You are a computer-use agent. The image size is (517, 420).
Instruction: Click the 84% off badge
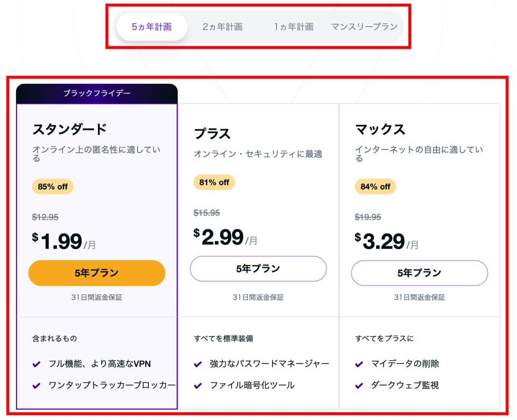(375, 187)
